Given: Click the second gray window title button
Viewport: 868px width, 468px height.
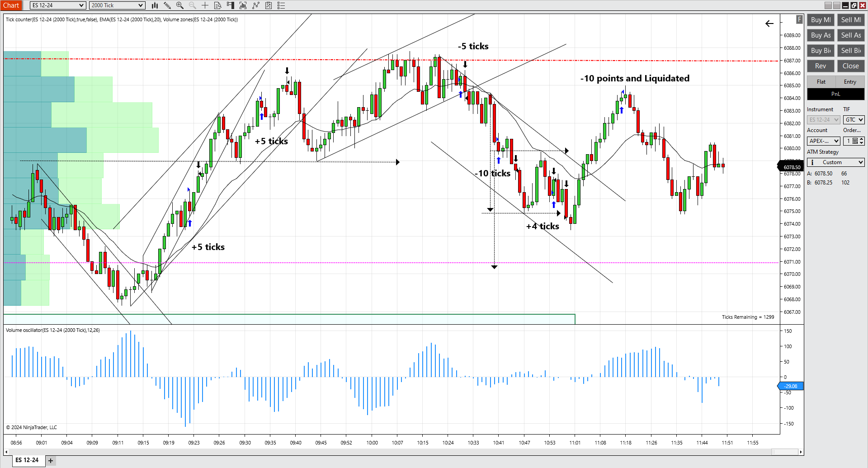Looking at the screenshot, I should pyautogui.click(x=837, y=5).
